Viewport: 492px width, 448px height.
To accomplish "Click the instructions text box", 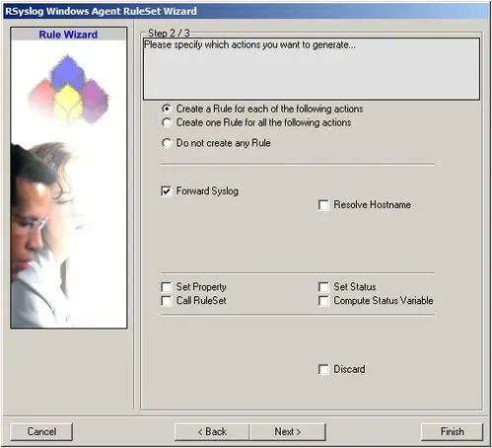I will (312, 69).
